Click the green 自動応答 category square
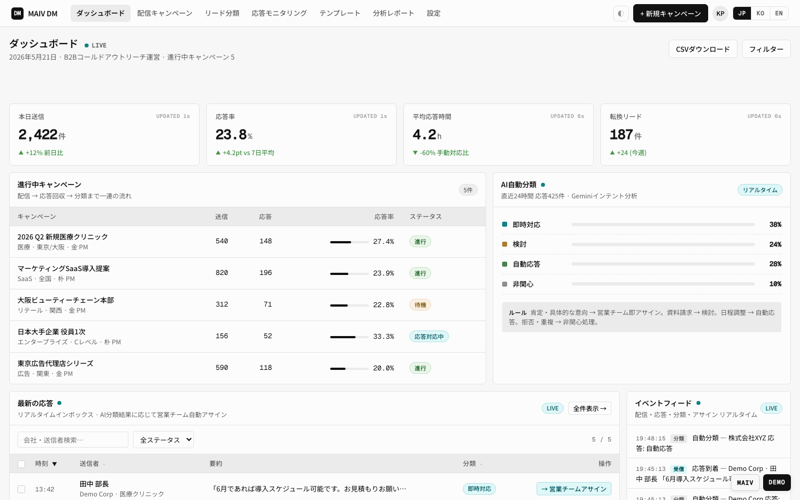This screenshot has height=500, width=800. point(505,264)
